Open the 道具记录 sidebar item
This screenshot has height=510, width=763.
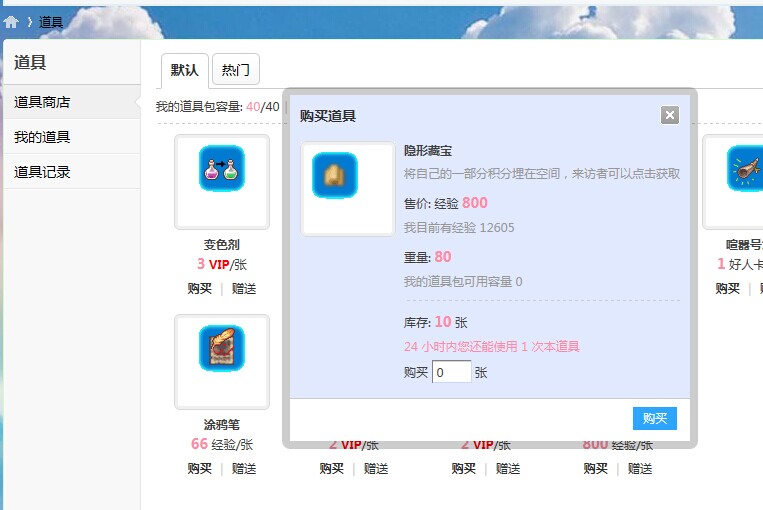click(x=72, y=172)
